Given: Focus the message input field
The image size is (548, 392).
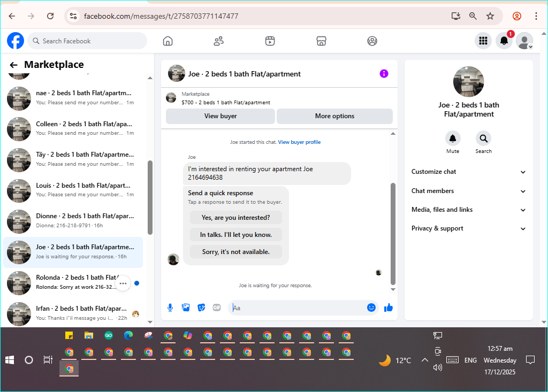Looking at the screenshot, I should (x=297, y=308).
